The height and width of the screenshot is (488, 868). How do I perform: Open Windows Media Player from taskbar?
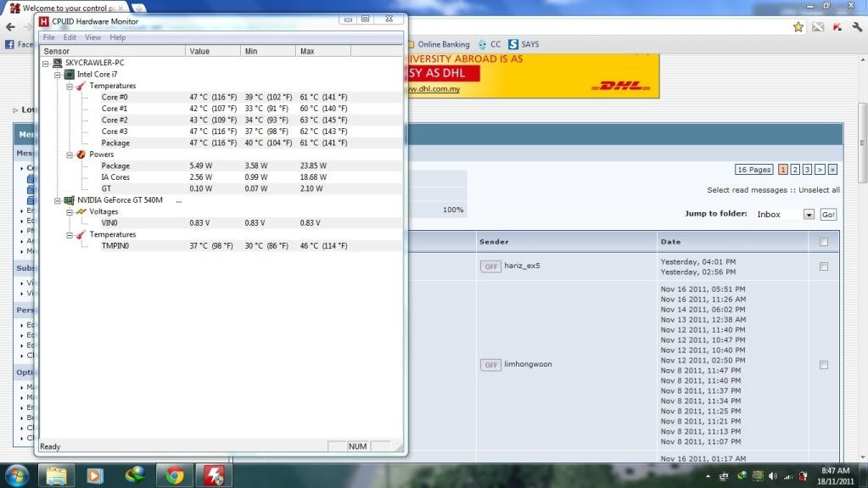(95, 474)
